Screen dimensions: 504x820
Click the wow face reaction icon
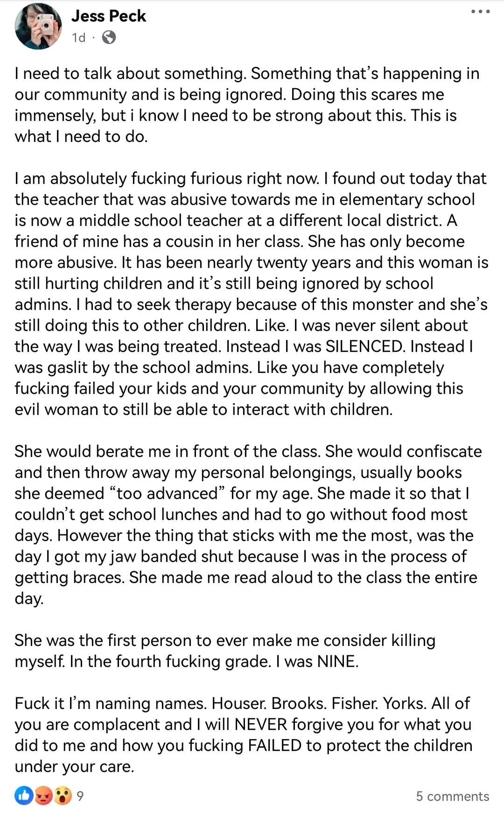(63, 796)
